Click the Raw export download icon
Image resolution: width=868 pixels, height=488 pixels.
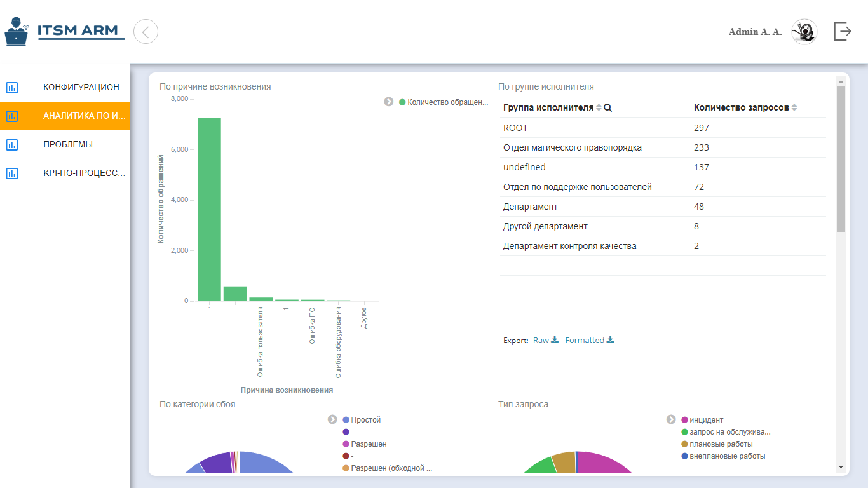click(555, 340)
